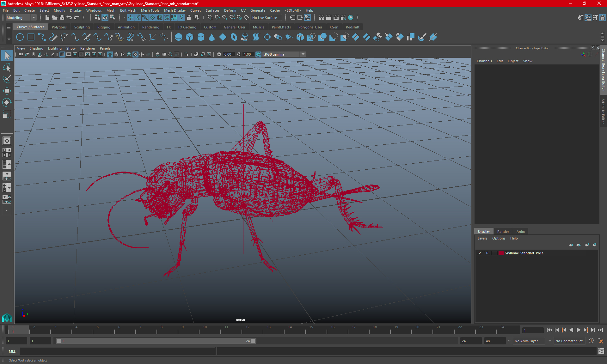This screenshot has width=607, height=364.
Task: Expand the shelf options menu icon
Action: click(9, 27)
